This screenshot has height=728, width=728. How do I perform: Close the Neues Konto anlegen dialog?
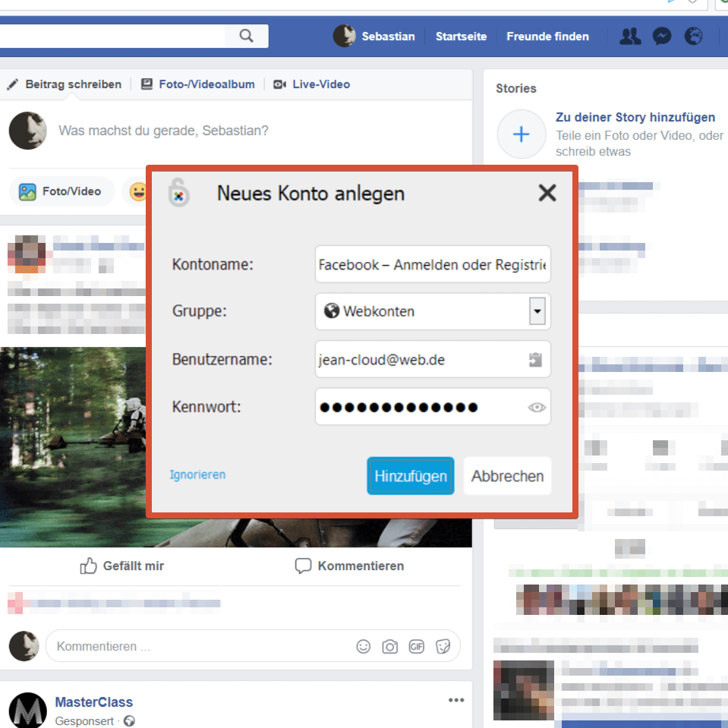[547, 193]
